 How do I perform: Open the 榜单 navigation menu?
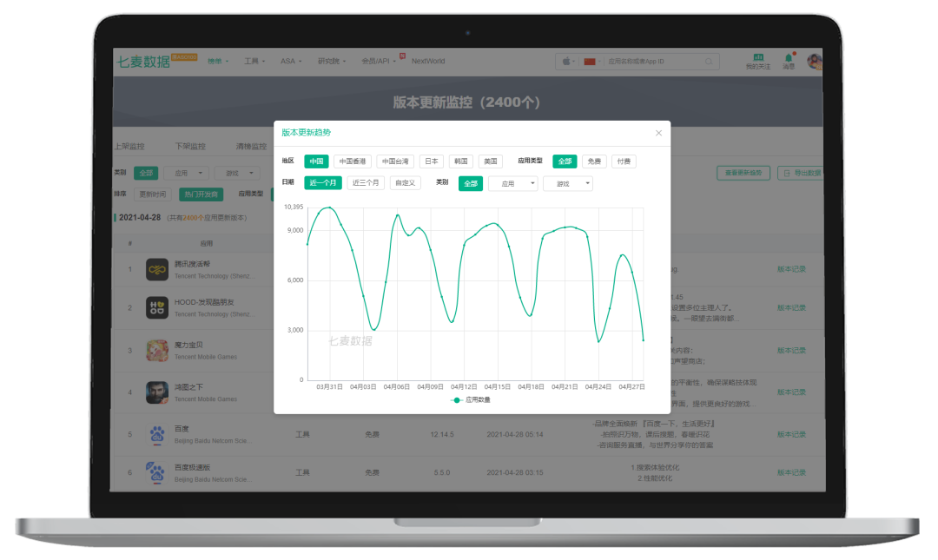pyautogui.click(x=218, y=62)
